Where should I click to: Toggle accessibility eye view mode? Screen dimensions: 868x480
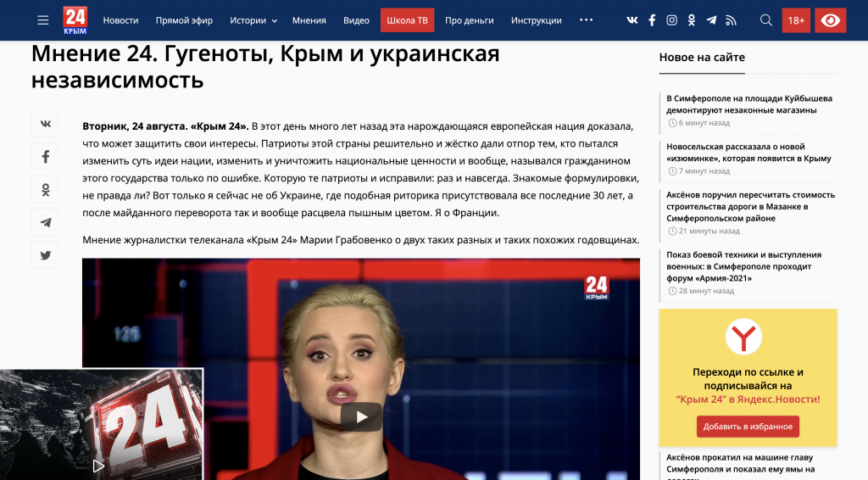coord(830,20)
